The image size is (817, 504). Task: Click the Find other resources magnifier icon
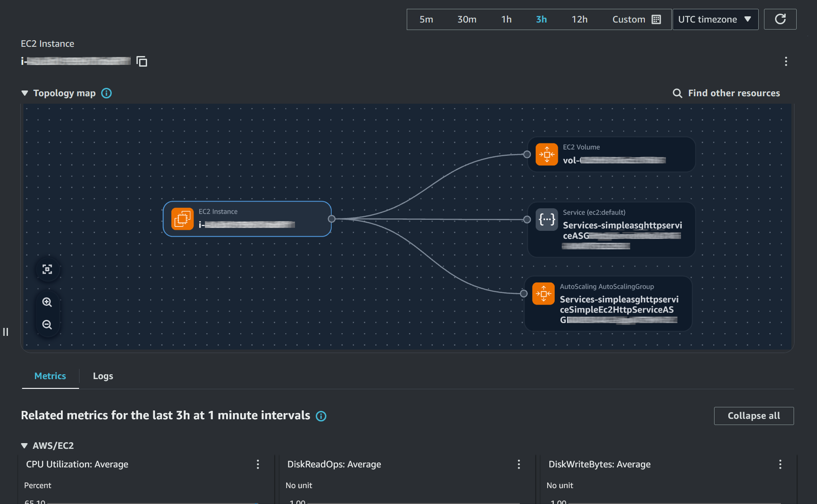point(677,93)
